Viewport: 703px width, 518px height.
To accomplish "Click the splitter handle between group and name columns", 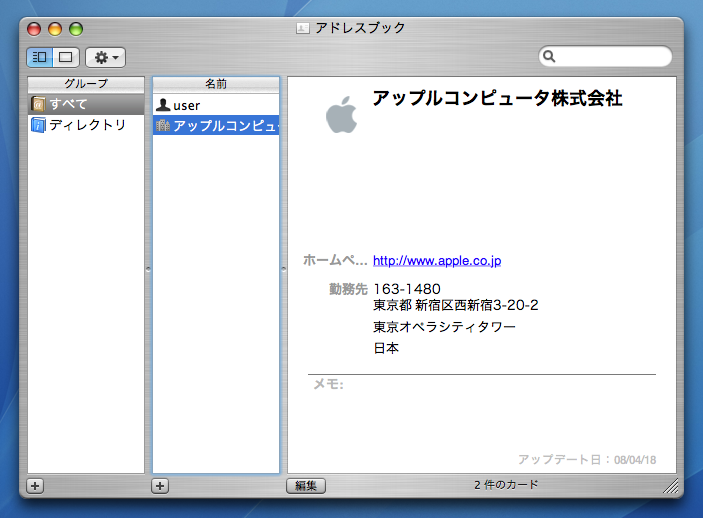I will (148, 270).
